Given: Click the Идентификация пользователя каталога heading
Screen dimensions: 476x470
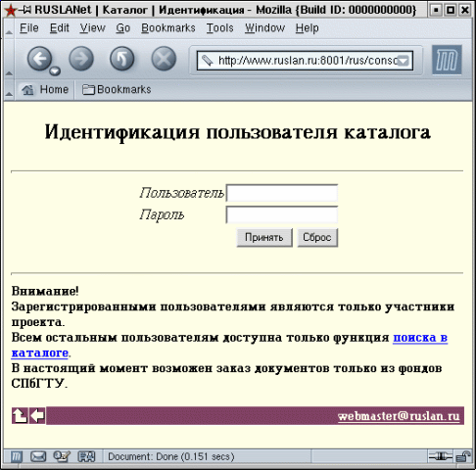Looking at the screenshot, I should [238, 133].
